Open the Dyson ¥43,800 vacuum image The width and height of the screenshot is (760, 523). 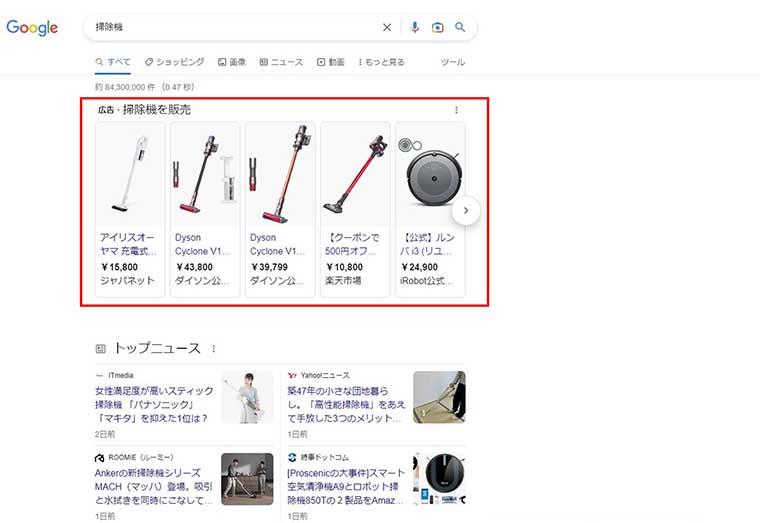pyautogui.click(x=205, y=174)
